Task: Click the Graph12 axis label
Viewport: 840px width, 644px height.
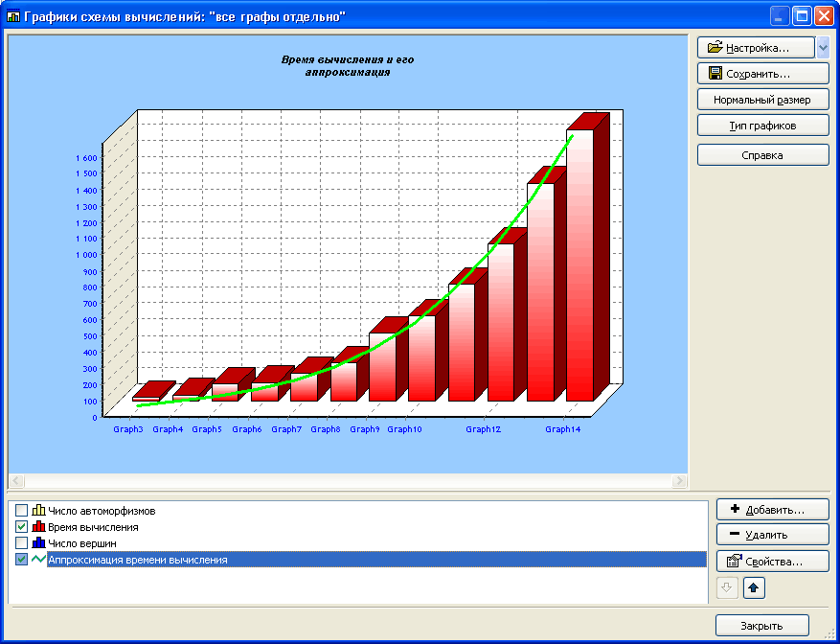Action: (483, 429)
